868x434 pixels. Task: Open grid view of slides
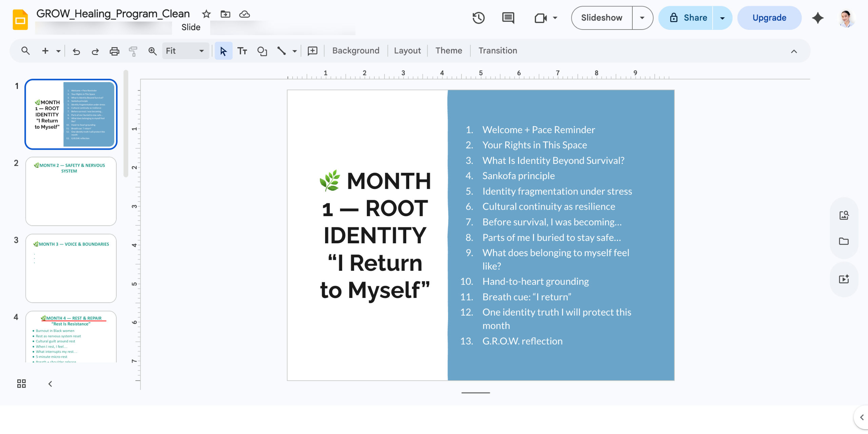(21, 383)
